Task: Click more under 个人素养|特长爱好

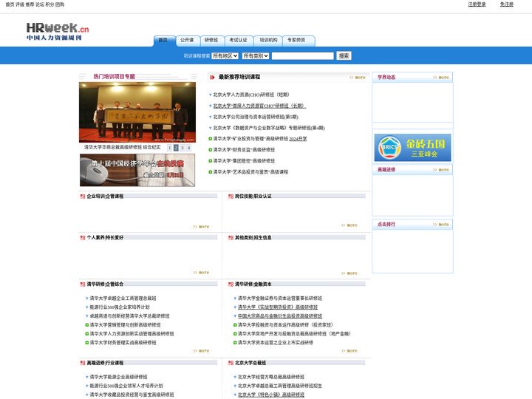Action: click(x=201, y=273)
